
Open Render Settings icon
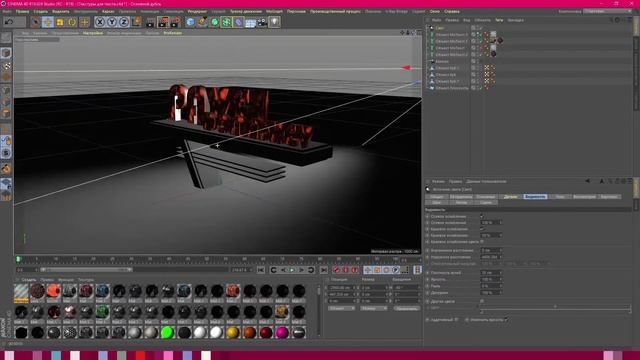[176, 22]
